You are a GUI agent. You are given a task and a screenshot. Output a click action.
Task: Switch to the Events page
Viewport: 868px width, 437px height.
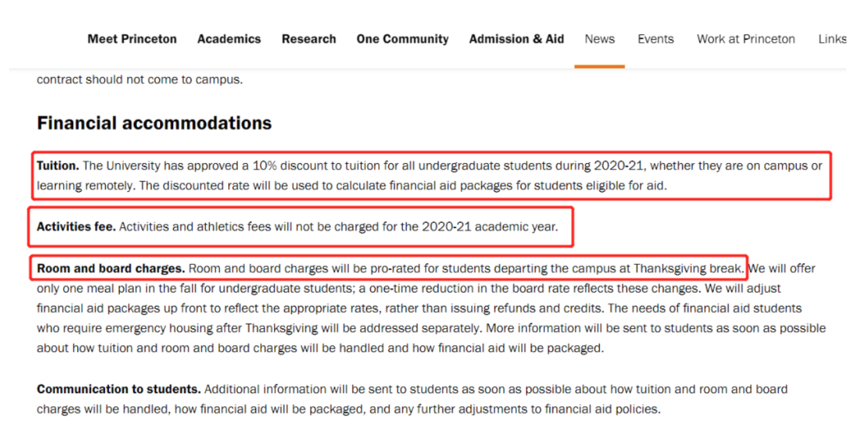tap(655, 39)
